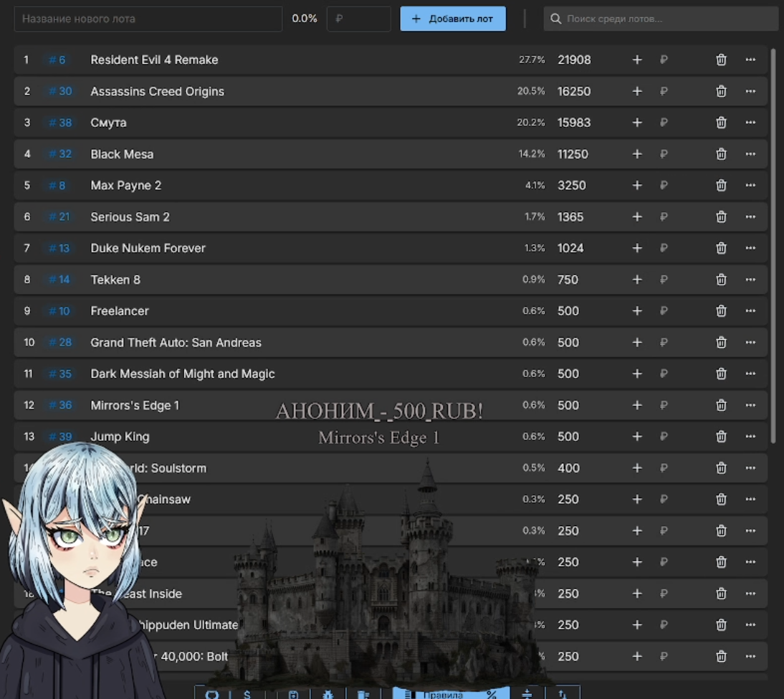Click the plus icon for Grand Theft Auto: San Andreas
Screen dimensions: 784x699
(x=637, y=342)
